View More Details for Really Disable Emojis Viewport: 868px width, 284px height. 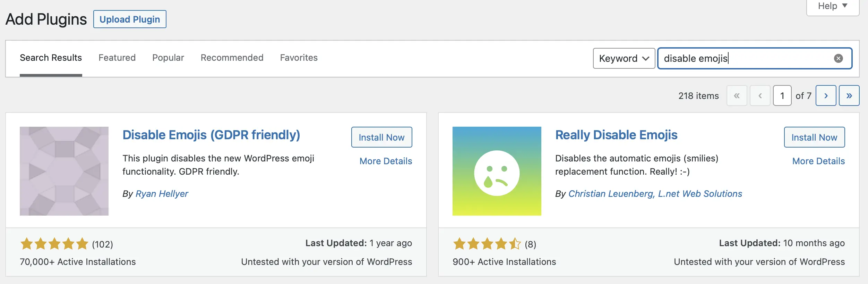coord(818,161)
